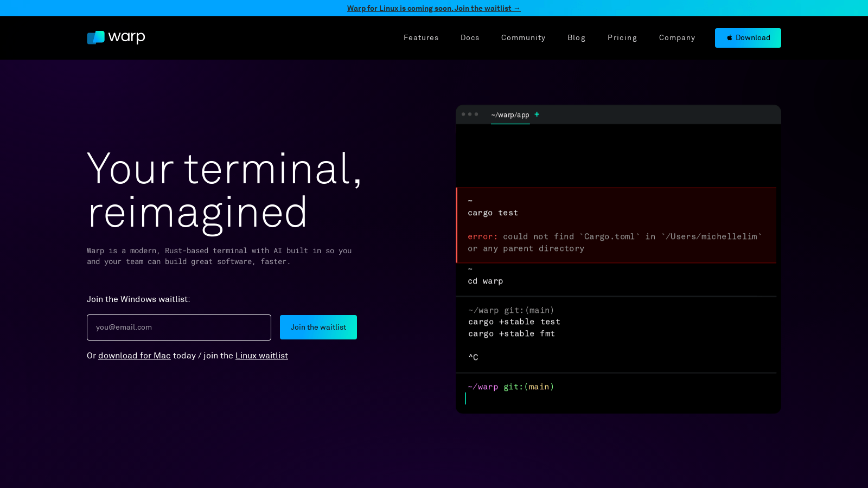This screenshot has height=488, width=868.
Task: Open the Pricing page
Action: tap(622, 38)
